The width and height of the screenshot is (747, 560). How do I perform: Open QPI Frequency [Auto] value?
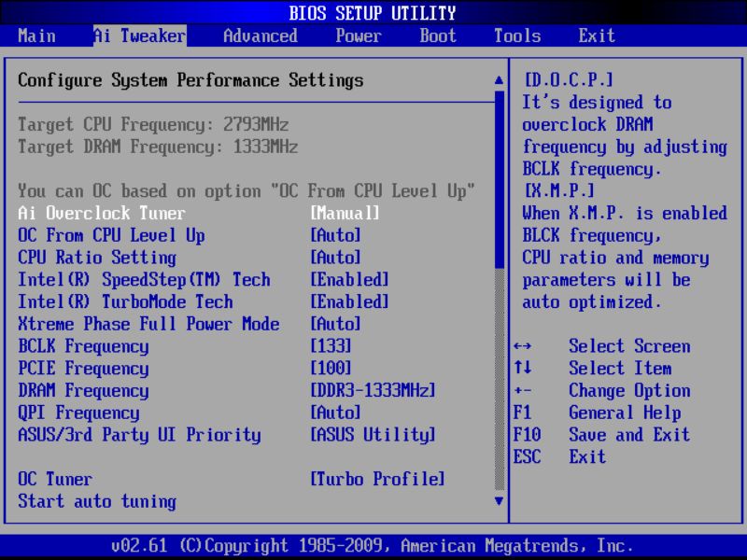(335, 413)
